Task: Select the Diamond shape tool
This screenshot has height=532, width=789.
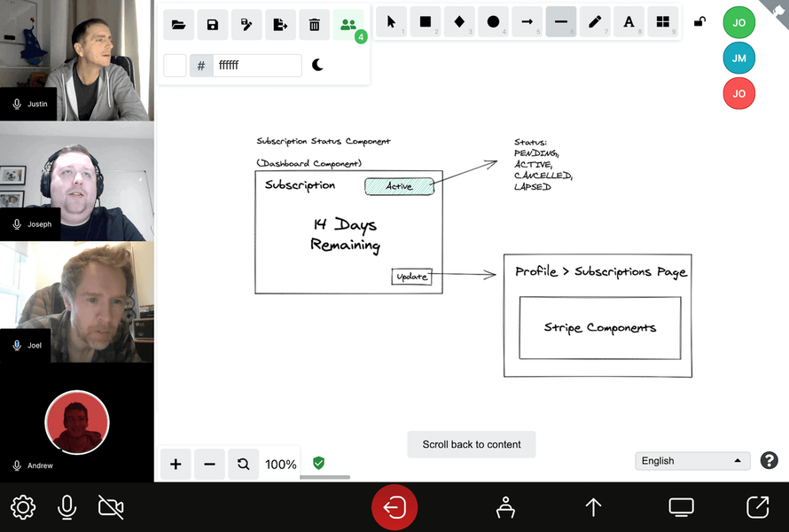Action: click(x=459, y=22)
